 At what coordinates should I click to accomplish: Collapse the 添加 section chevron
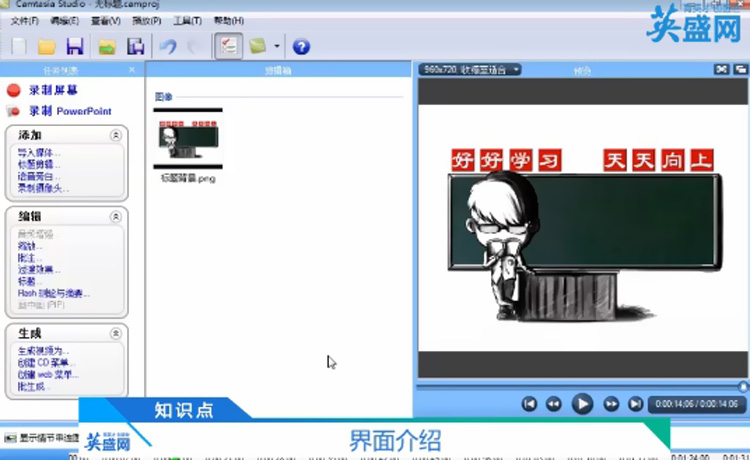116,135
